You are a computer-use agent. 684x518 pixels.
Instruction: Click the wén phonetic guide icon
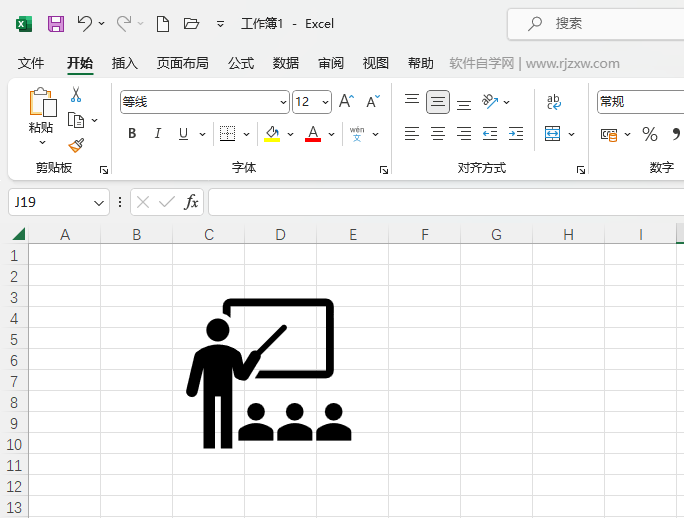pos(357,134)
